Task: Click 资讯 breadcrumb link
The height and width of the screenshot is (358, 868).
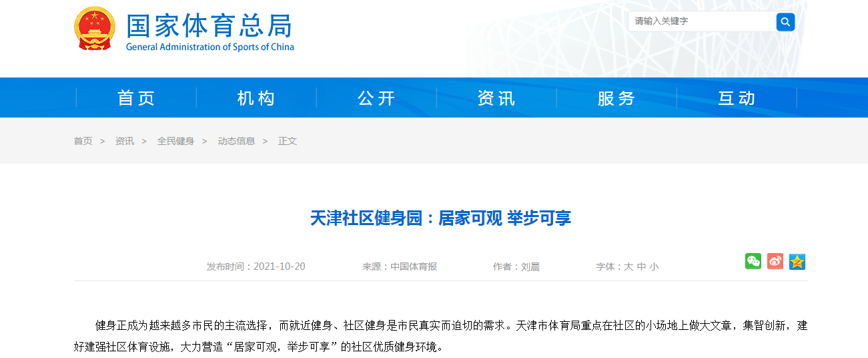Action: [124, 141]
